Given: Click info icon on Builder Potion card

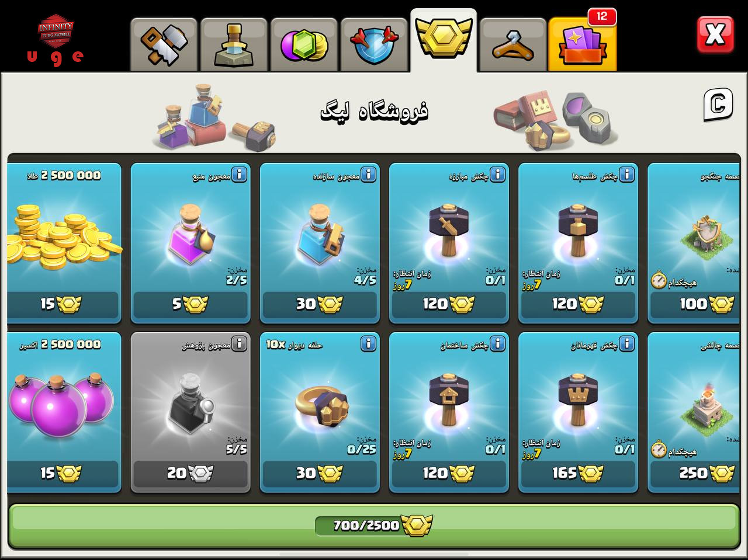Looking at the screenshot, I should (368, 175).
